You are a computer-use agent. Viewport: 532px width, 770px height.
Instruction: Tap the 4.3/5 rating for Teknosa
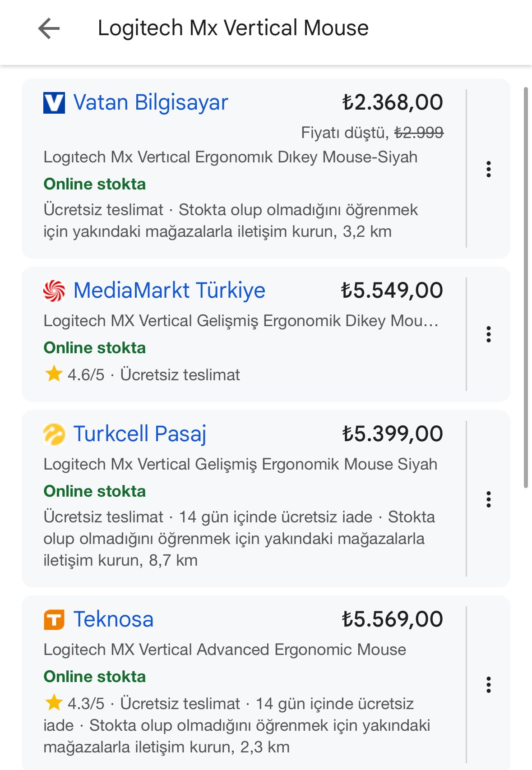[86, 704]
